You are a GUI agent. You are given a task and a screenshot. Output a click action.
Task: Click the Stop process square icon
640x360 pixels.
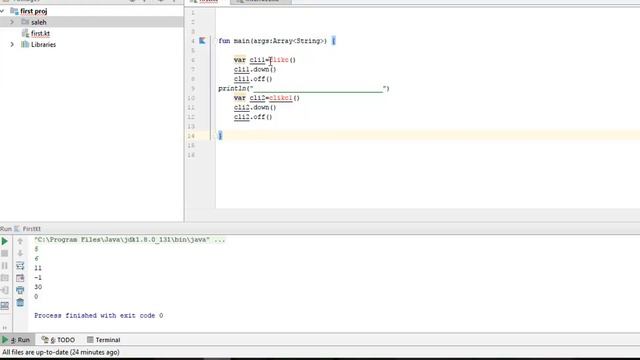(4, 253)
